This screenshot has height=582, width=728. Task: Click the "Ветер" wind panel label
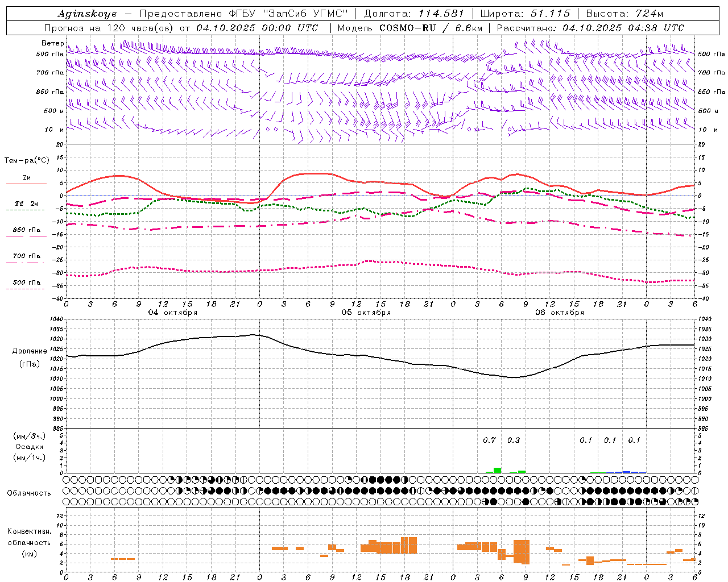(x=52, y=43)
